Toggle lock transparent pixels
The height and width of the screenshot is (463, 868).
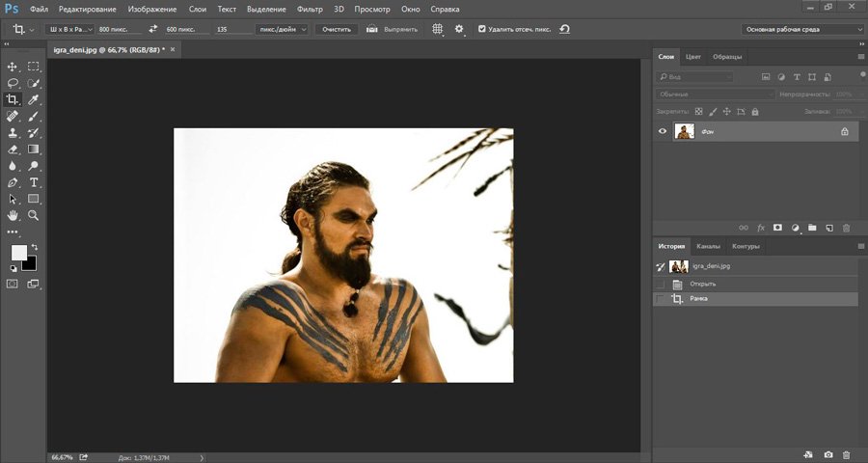pyautogui.click(x=698, y=111)
